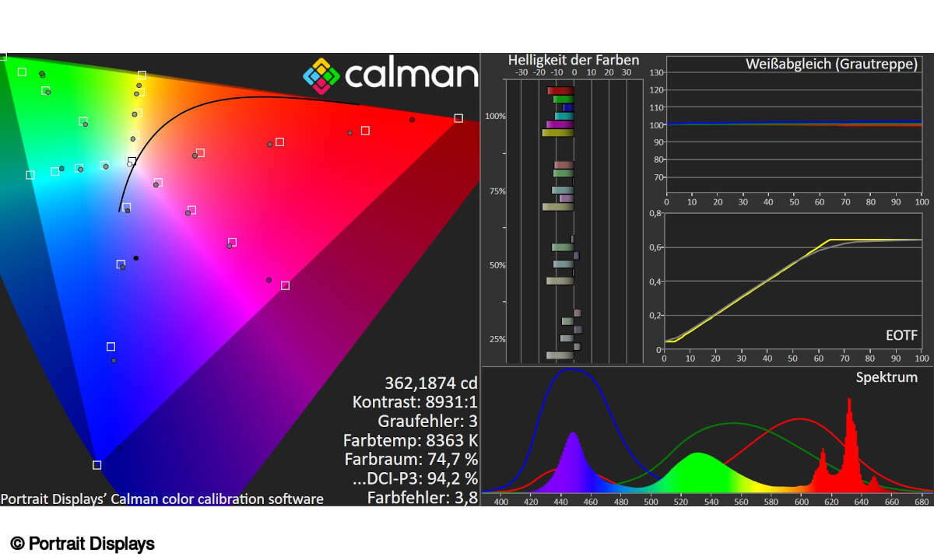934x560 pixels.
Task: Click the blue primary target square in gamut diagram
Action: pyautogui.click(x=97, y=465)
